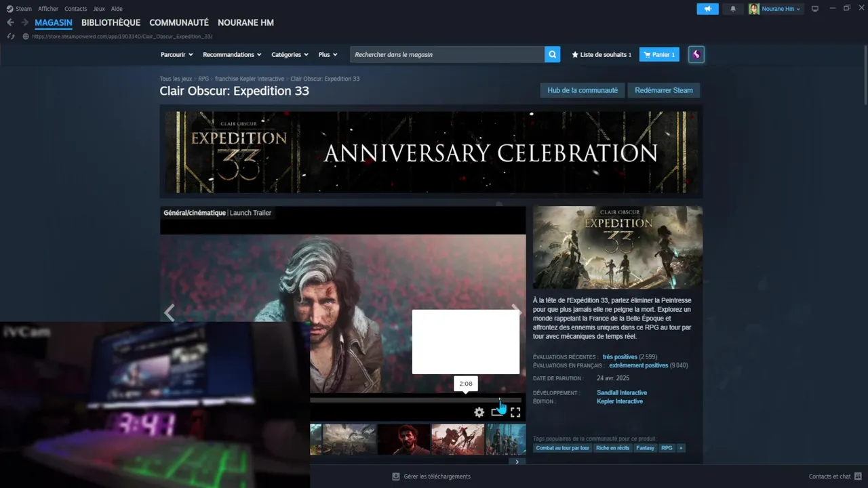The height and width of the screenshot is (488, 868).
Task: Select the landscape creature thumbnail
Action: (349, 439)
